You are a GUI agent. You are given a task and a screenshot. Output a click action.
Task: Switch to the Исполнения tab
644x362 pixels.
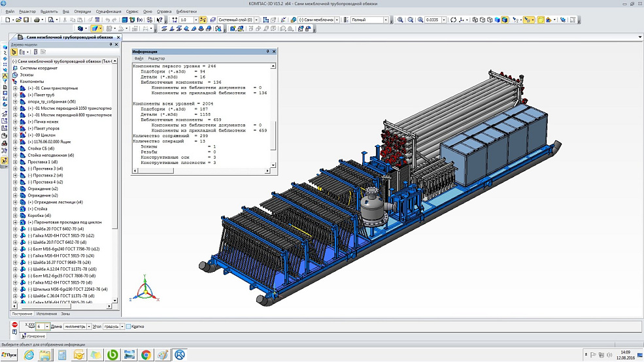pos(48,314)
